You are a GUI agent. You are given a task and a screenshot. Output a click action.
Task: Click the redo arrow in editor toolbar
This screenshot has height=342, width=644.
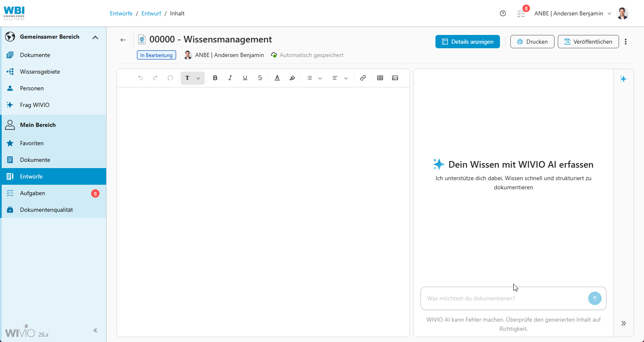tap(155, 78)
